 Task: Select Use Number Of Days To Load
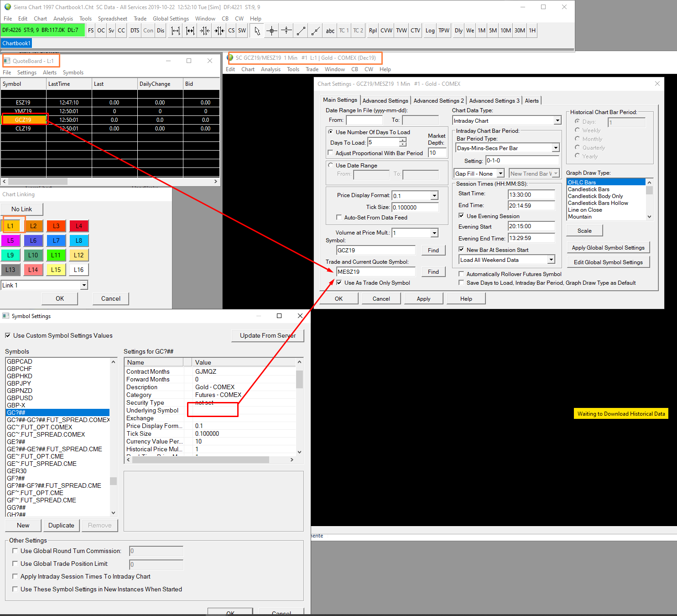(x=330, y=132)
